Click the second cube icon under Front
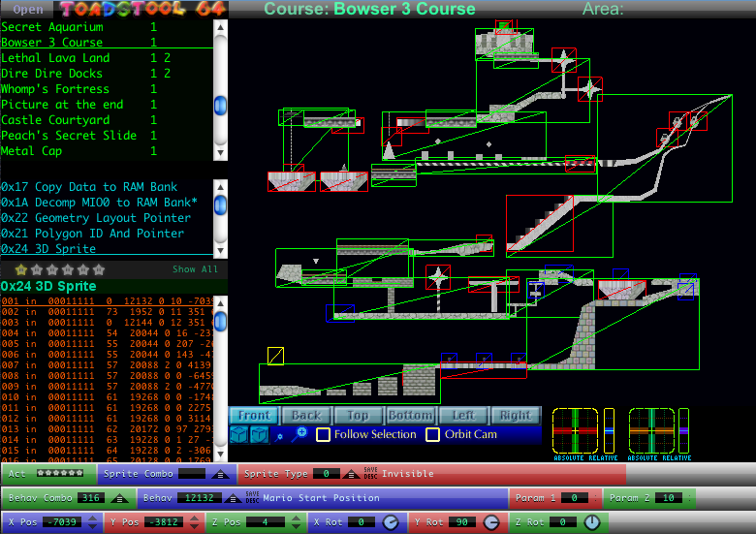The width and height of the screenshot is (756, 534). 259,435
